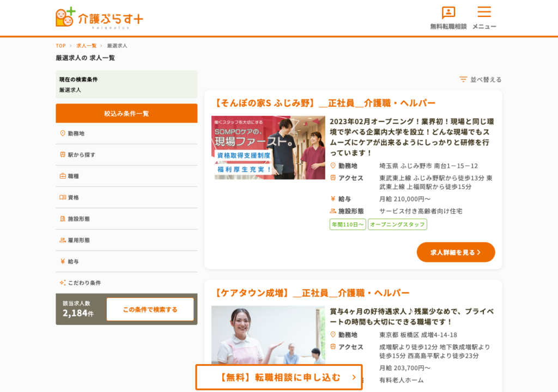Viewport: 558px width, 392px height.
Task: Expand the 給与 filter row
Action: (126, 261)
